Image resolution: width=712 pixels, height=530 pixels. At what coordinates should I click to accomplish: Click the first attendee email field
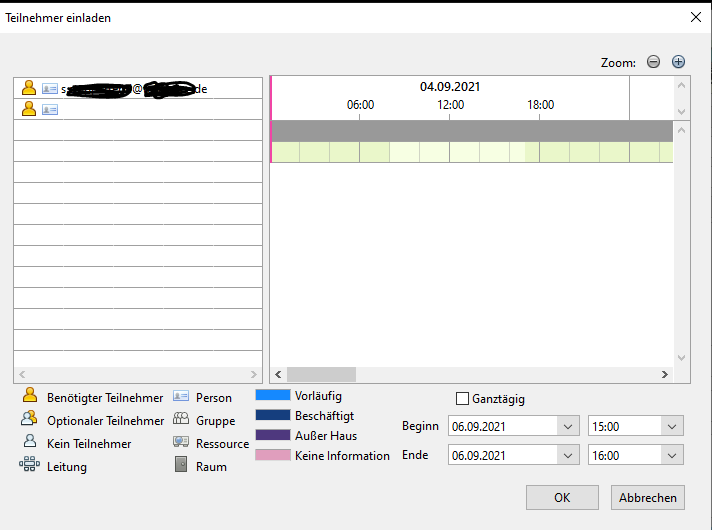[161, 89]
